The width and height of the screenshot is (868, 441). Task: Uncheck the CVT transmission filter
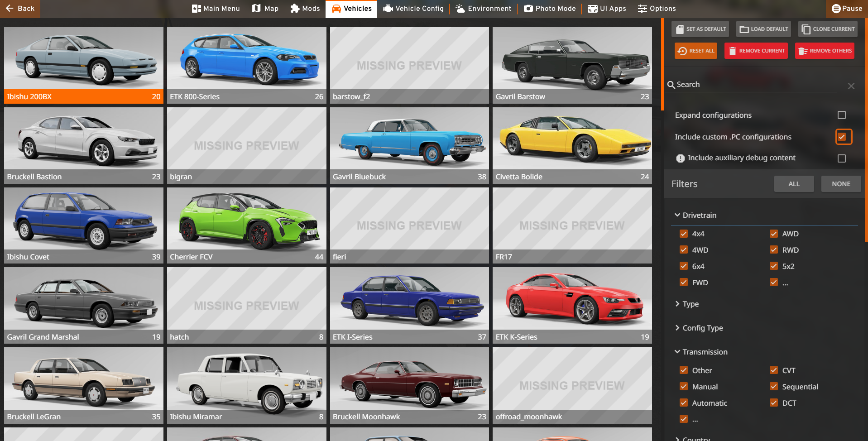774,370
